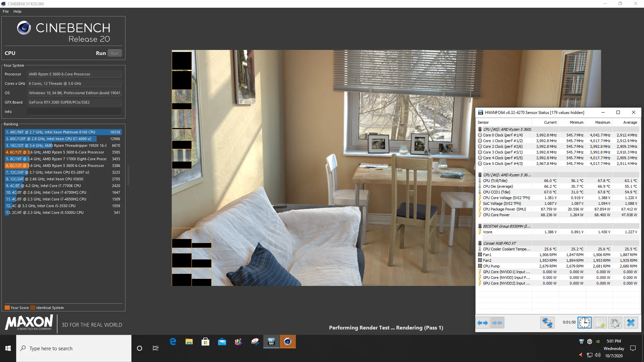Click Cinebench panel splitter grip handle
The height and width of the screenshot is (362, 644).
(128, 175)
